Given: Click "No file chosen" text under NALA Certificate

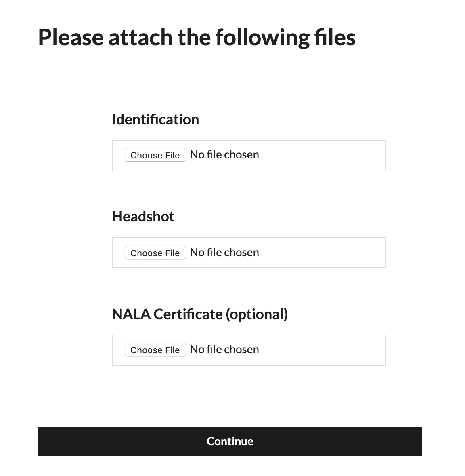Looking at the screenshot, I should (x=224, y=350).
